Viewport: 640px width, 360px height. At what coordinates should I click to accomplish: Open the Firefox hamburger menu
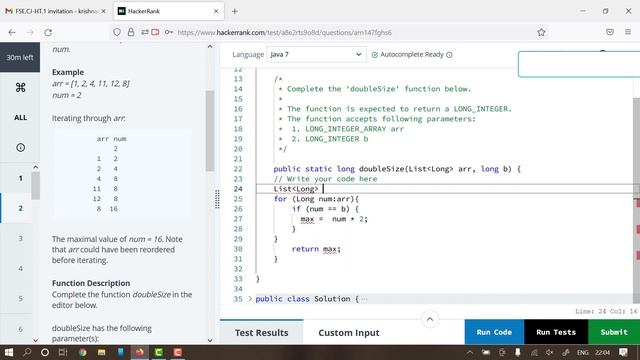tap(628, 32)
